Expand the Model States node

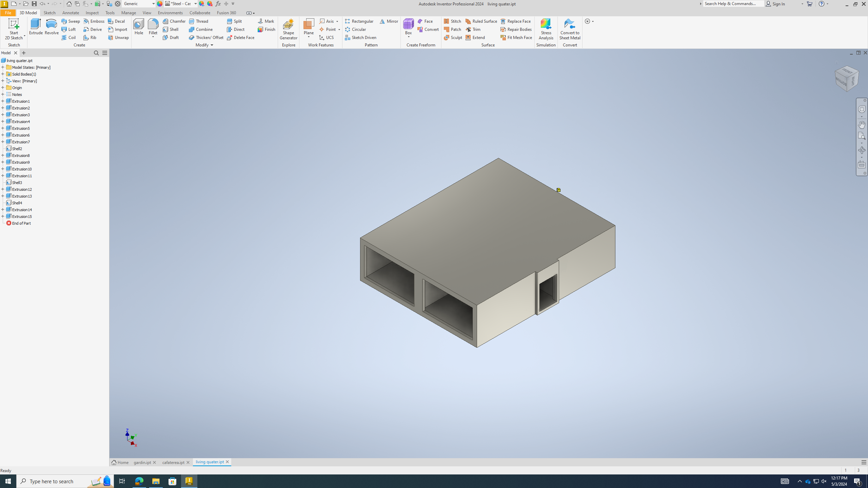click(x=3, y=67)
